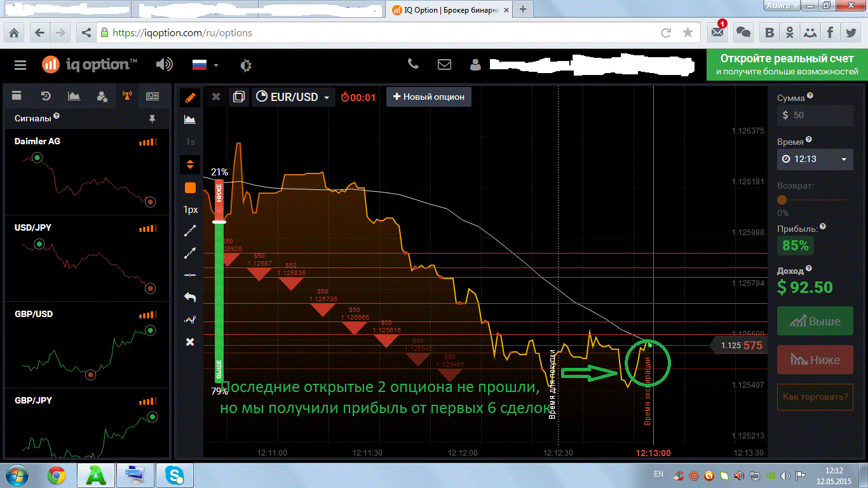
Task: Open the hamburger main menu
Action: click(20, 65)
